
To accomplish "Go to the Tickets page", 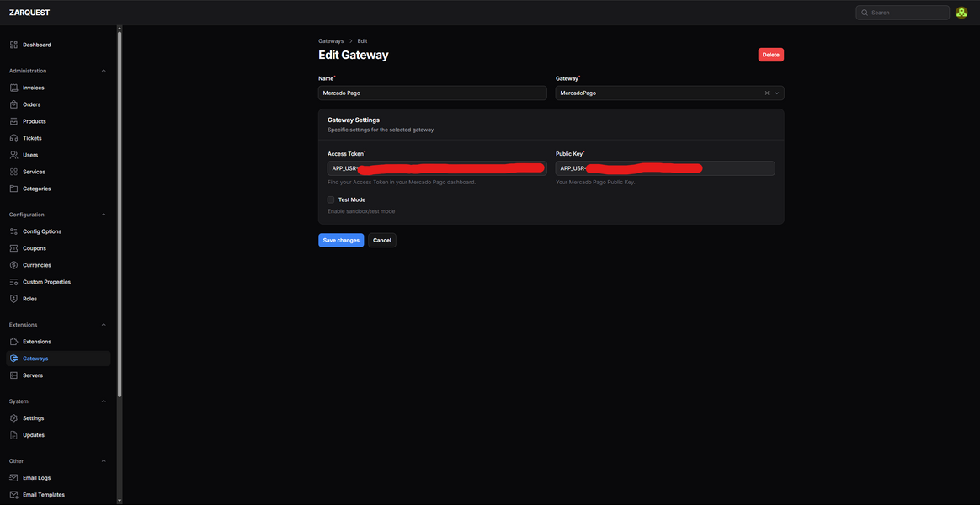I will click(58, 138).
